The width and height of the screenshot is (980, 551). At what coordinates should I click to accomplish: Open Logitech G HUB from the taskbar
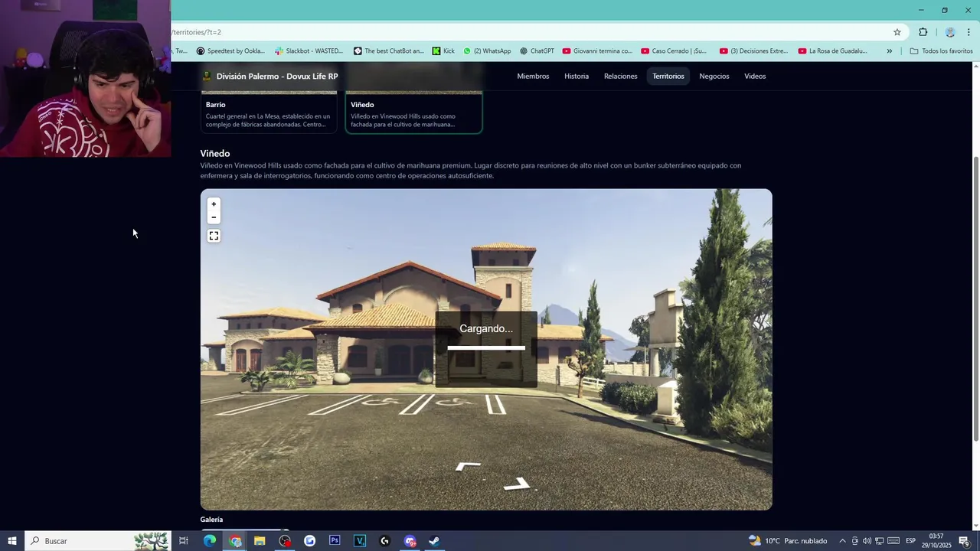click(384, 541)
